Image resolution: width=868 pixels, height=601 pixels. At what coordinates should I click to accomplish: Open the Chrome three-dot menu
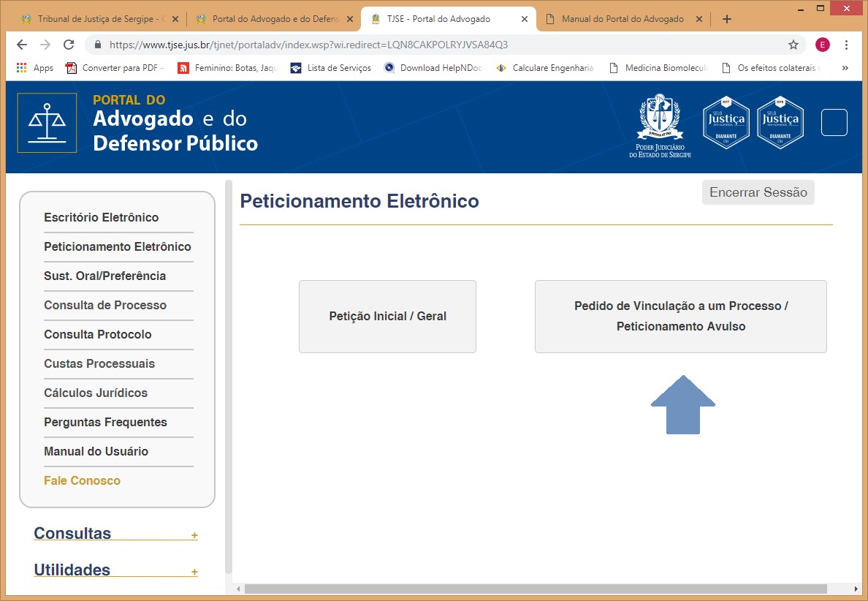(x=847, y=45)
